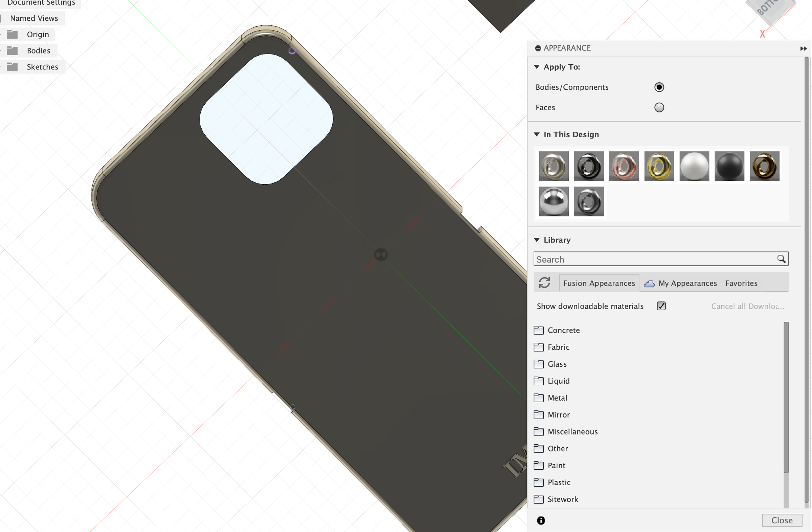Open the Metal folder
The height and width of the screenshot is (532, 812).
[x=557, y=398]
